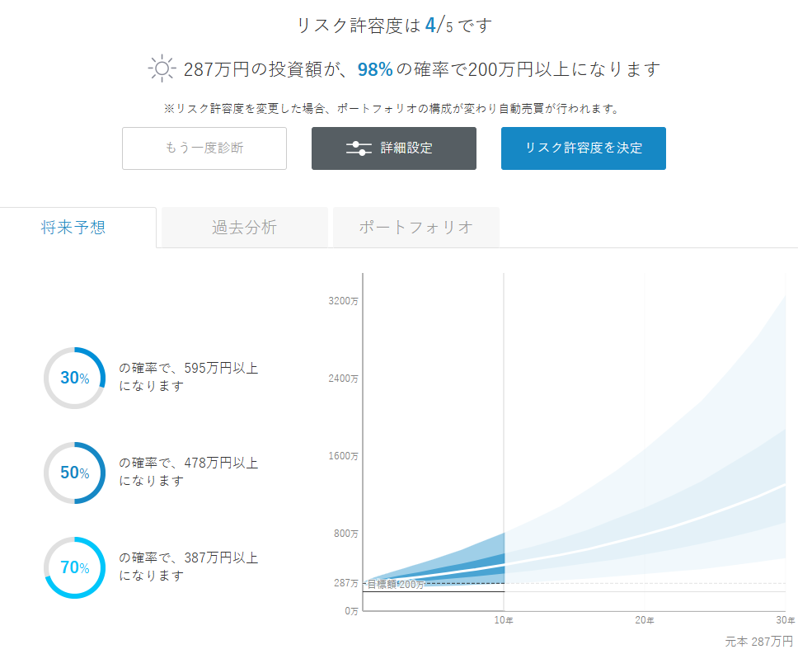Click the 50% probability ring
Viewport: 812px width, 668px height.
(x=74, y=473)
